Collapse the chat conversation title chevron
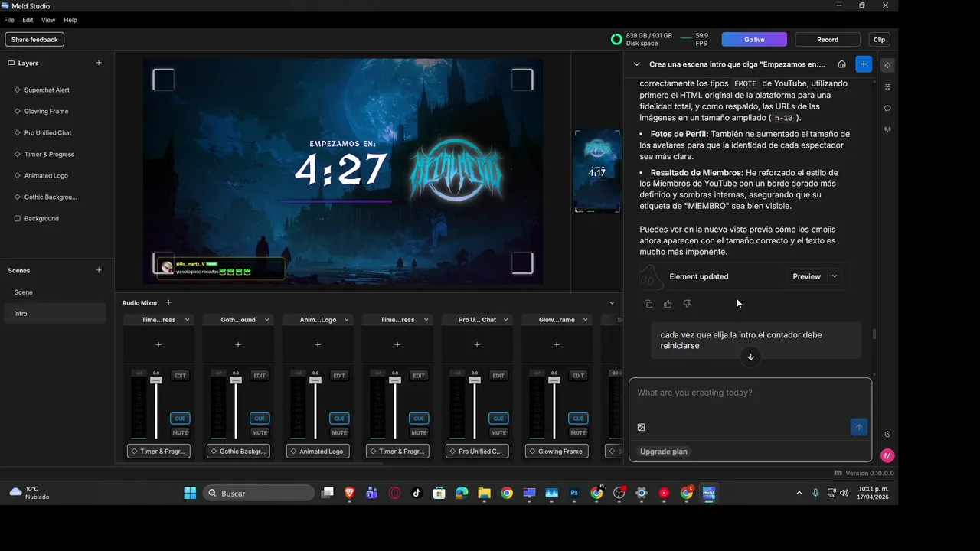Image resolution: width=980 pixels, height=551 pixels. 637,64
